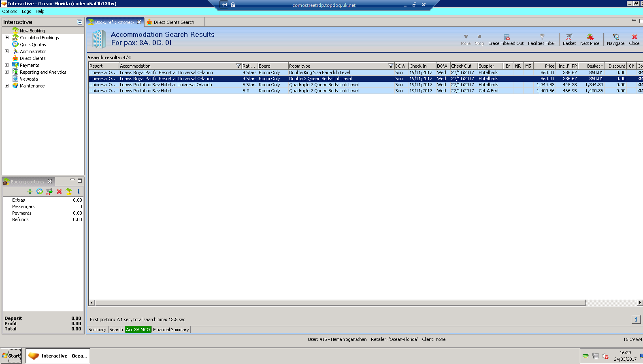
Task: Open Quick Quotes in the Interactive tree
Action: coord(33,45)
